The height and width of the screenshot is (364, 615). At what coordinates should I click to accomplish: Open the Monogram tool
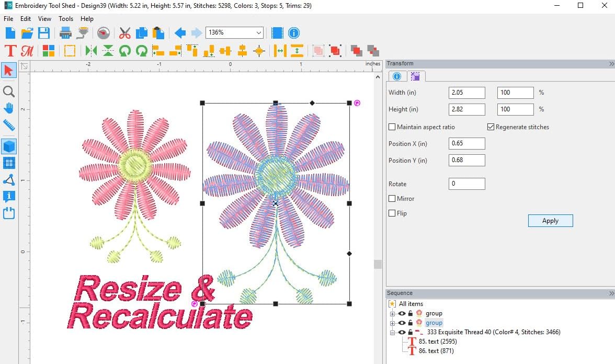pyautogui.click(x=27, y=51)
